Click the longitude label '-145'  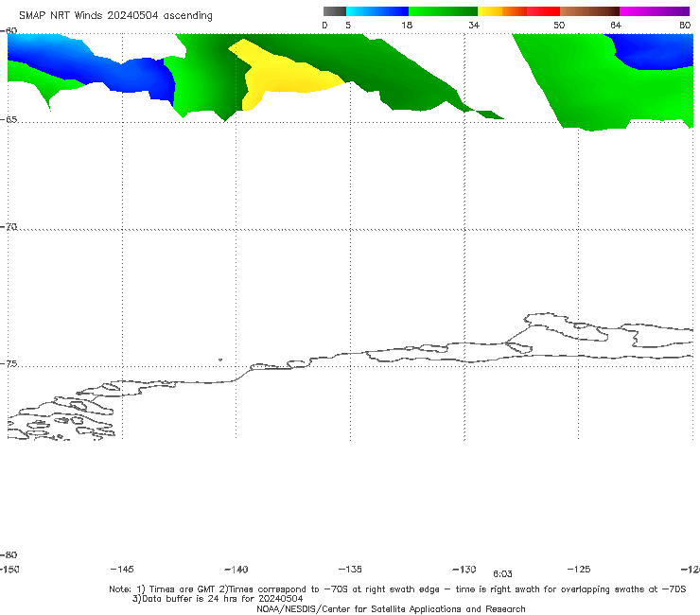(x=122, y=569)
